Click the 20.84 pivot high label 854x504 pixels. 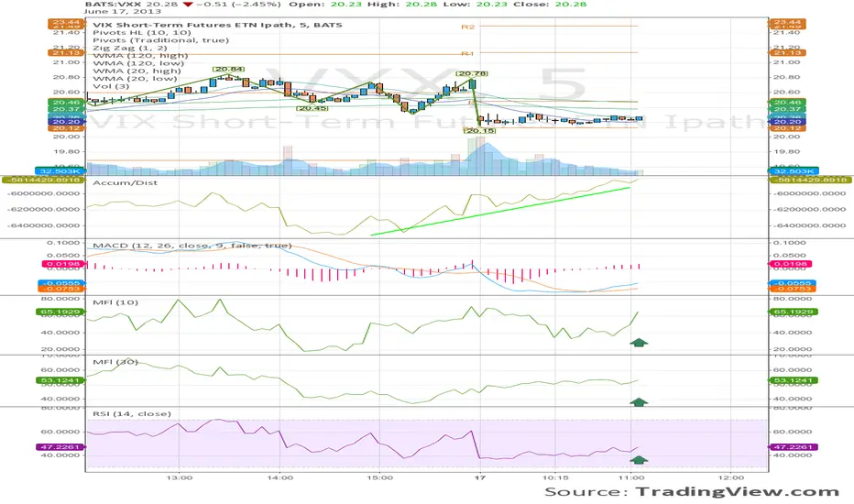[229, 70]
